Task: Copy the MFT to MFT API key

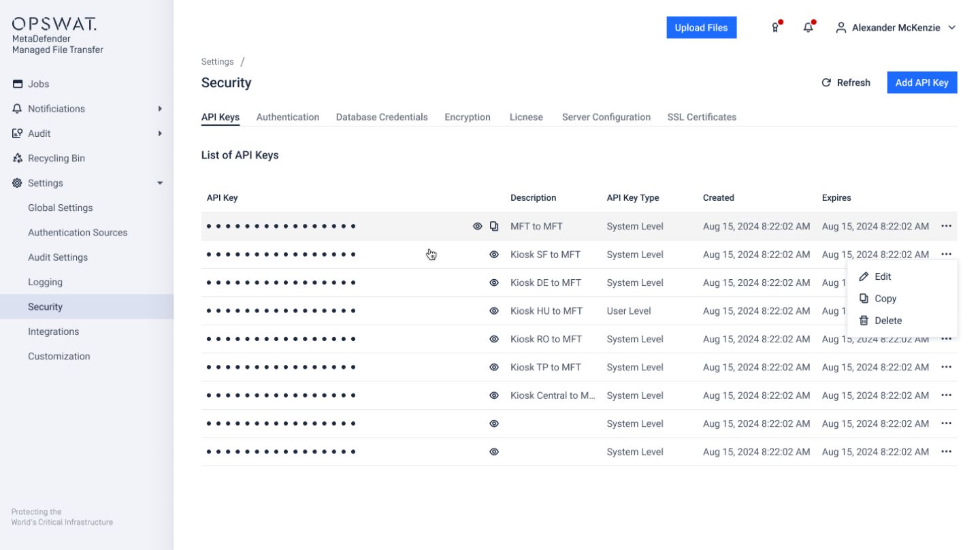Action: coord(494,225)
